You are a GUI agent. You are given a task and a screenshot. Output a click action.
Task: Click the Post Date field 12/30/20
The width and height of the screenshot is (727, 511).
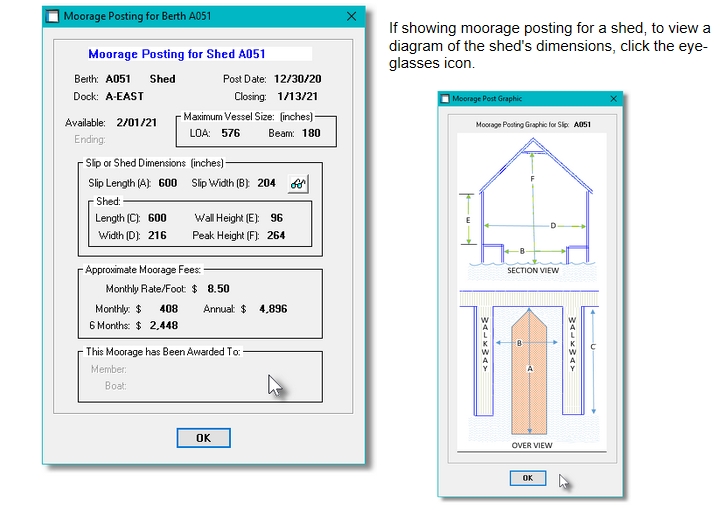tap(297, 79)
